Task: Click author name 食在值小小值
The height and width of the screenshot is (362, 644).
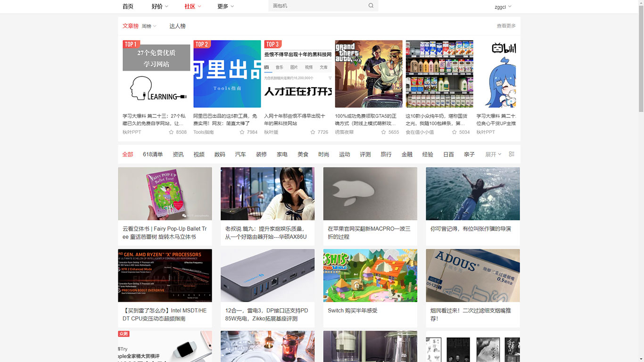Action: (x=420, y=132)
